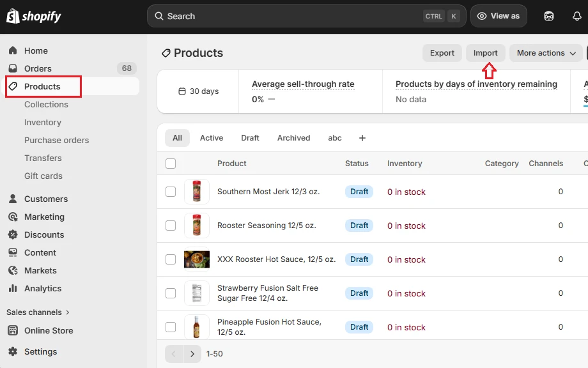The width and height of the screenshot is (588, 368).
Task: Click the notification bell icon
Action: (578, 16)
